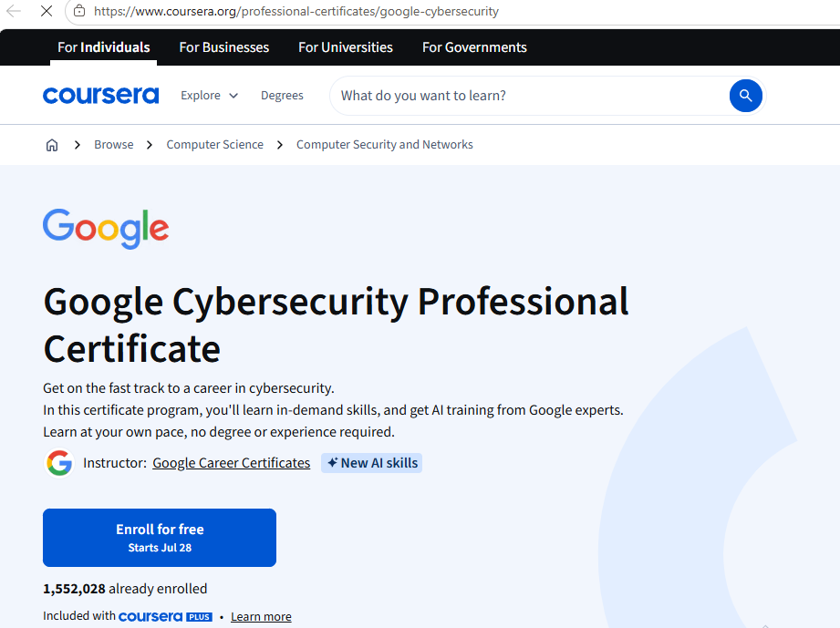Click the Coursera logo
This screenshot has width=840, height=628.
[100, 96]
